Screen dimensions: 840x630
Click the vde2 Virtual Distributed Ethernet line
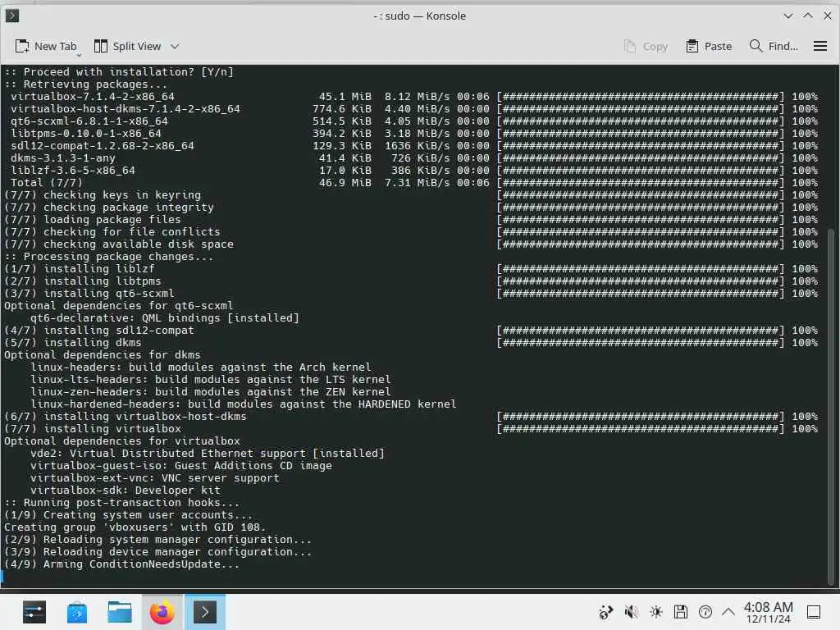coord(208,454)
